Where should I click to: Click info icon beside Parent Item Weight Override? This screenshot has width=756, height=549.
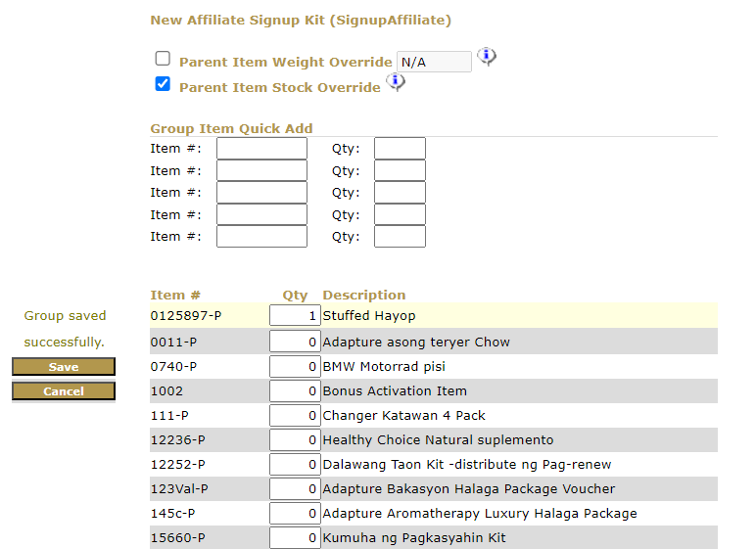(487, 57)
